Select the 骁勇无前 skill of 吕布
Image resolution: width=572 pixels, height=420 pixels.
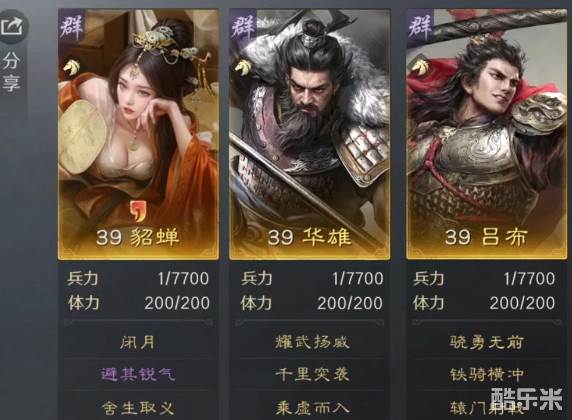click(x=487, y=342)
